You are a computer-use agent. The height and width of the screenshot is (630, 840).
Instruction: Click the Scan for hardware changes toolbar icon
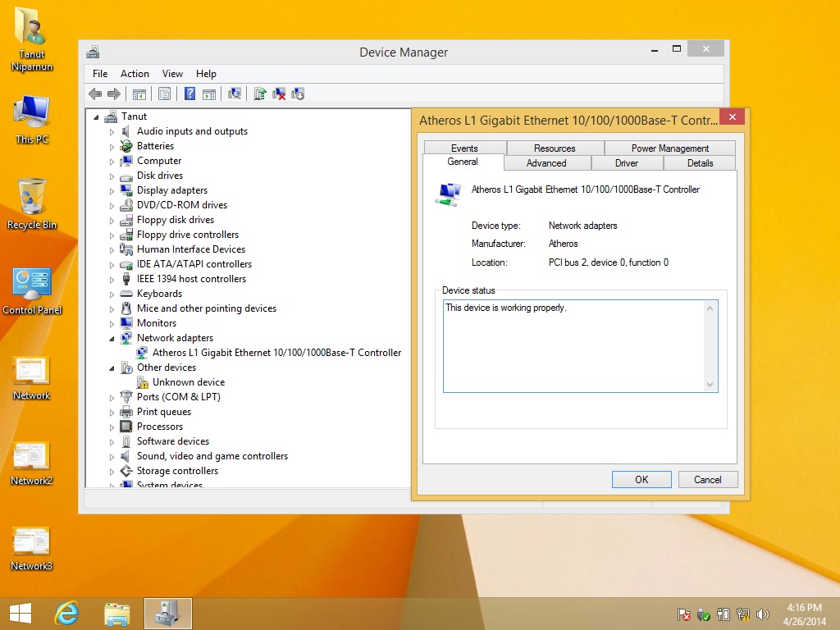pyautogui.click(x=235, y=94)
